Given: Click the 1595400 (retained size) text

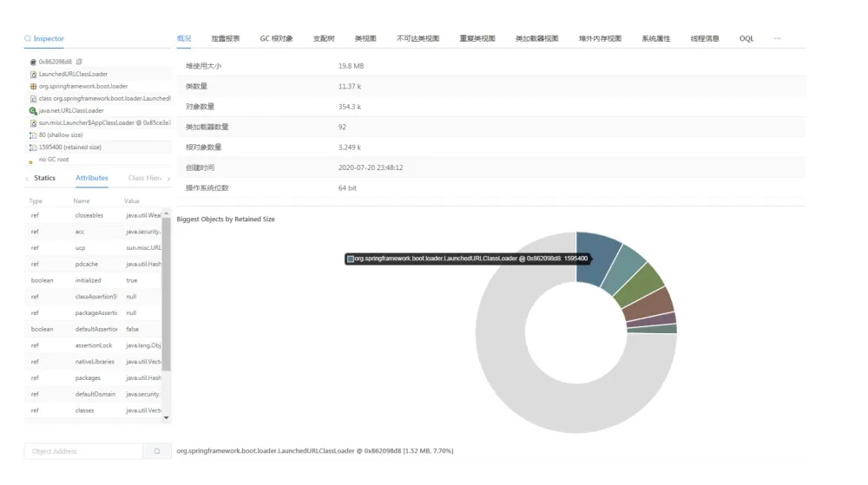Looking at the screenshot, I should tap(69, 147).
